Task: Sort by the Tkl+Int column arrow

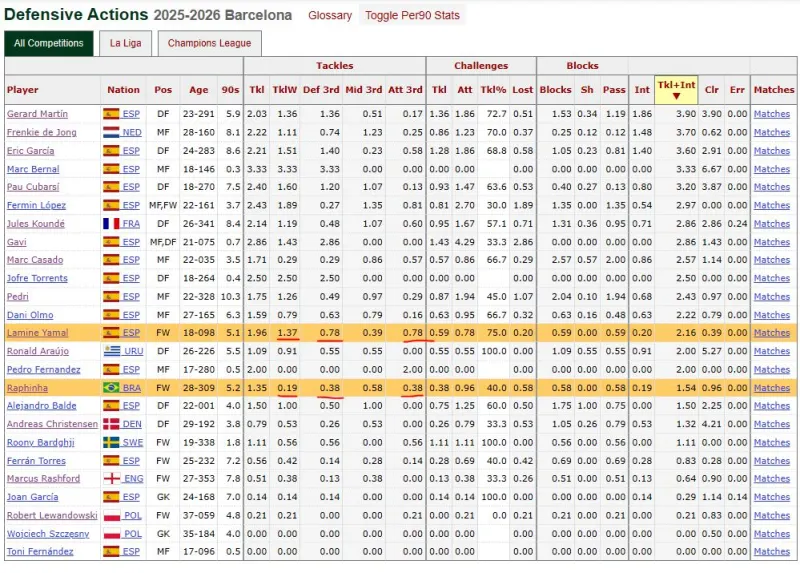Action: click(676, 96)
